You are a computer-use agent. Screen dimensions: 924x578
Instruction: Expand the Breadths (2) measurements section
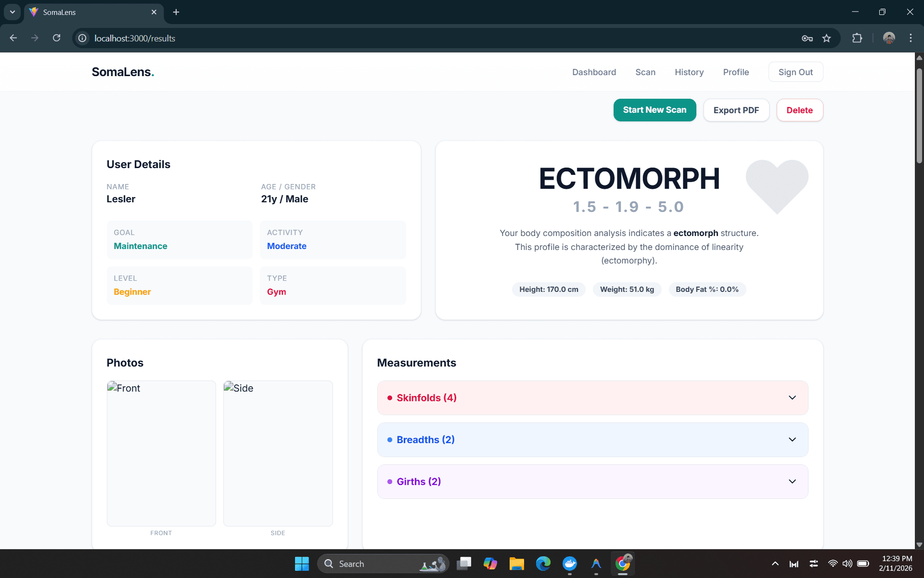tap(592, 440)
